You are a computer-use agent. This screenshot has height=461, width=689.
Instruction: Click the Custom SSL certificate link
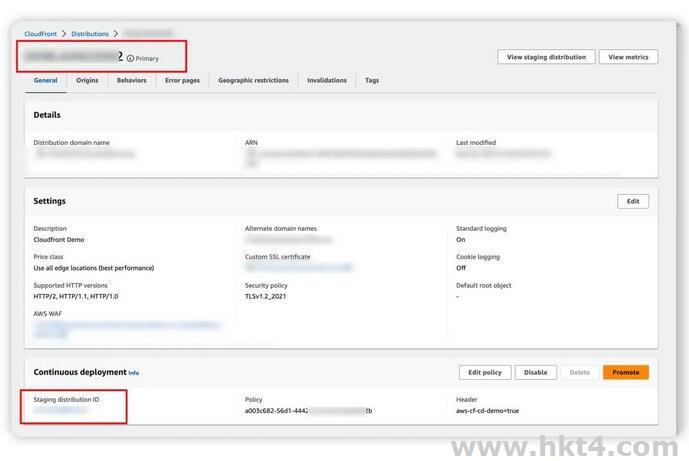click(x=298, y=268)
